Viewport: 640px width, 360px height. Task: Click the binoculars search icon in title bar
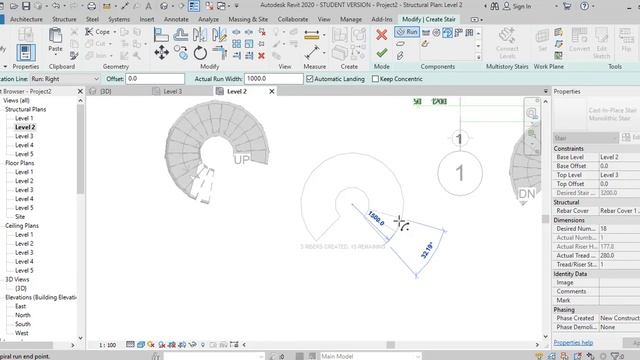pos(494,6)
